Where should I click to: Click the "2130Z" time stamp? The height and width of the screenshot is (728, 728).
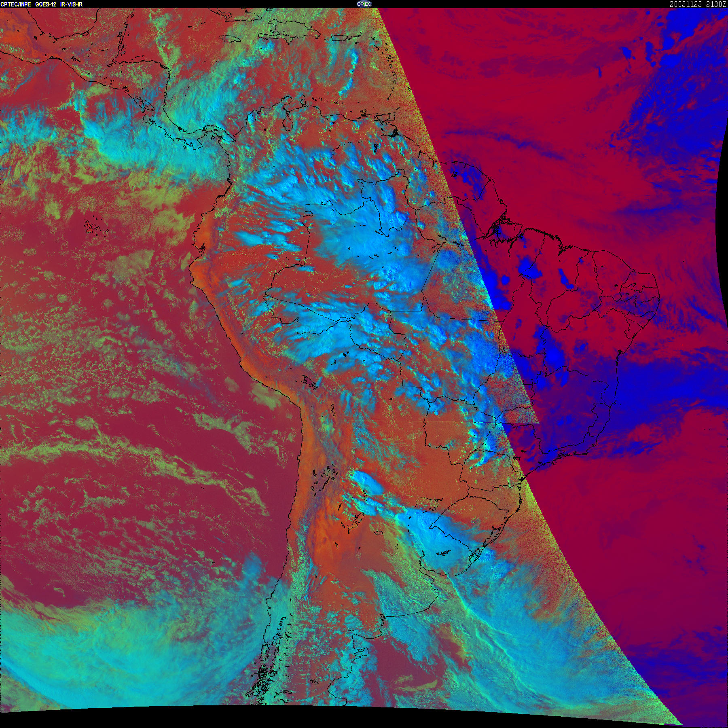pyautogui.click(x=716, y=4)
